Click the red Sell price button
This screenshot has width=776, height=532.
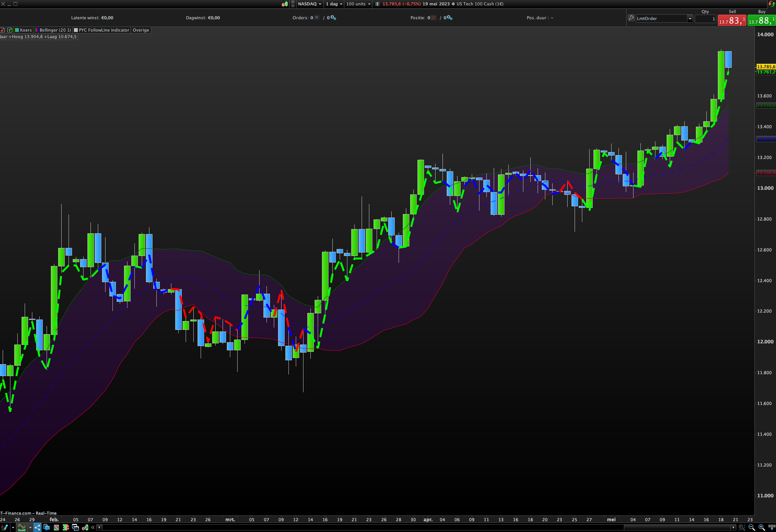click(732, 20)
